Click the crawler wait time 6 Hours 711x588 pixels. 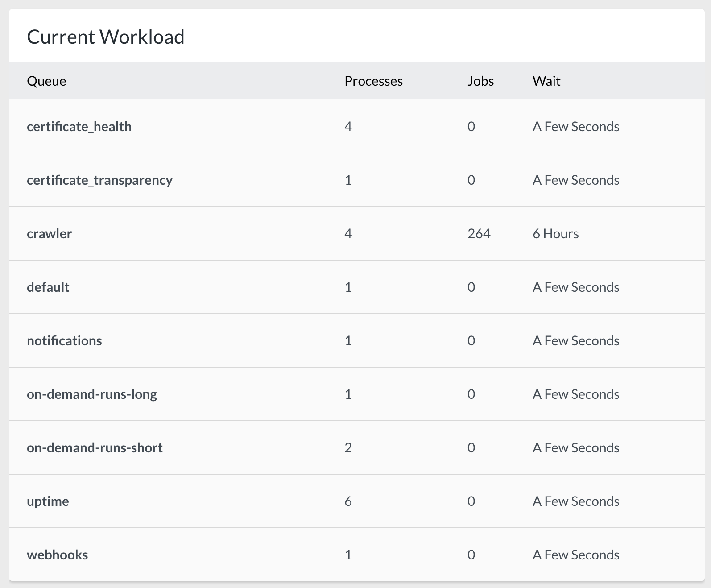point(556,234)
